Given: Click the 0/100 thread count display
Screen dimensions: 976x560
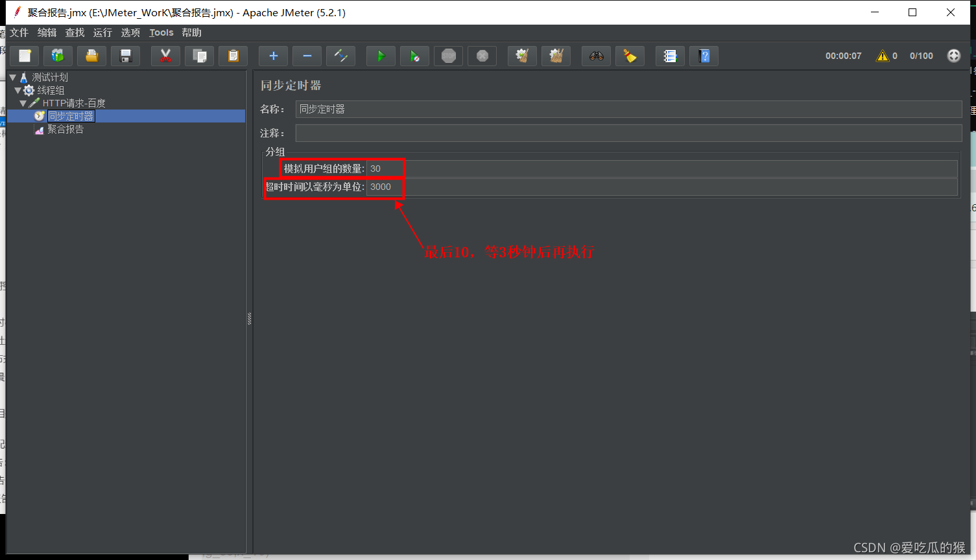Looking at the screenshot, I should tap(921, 56).
